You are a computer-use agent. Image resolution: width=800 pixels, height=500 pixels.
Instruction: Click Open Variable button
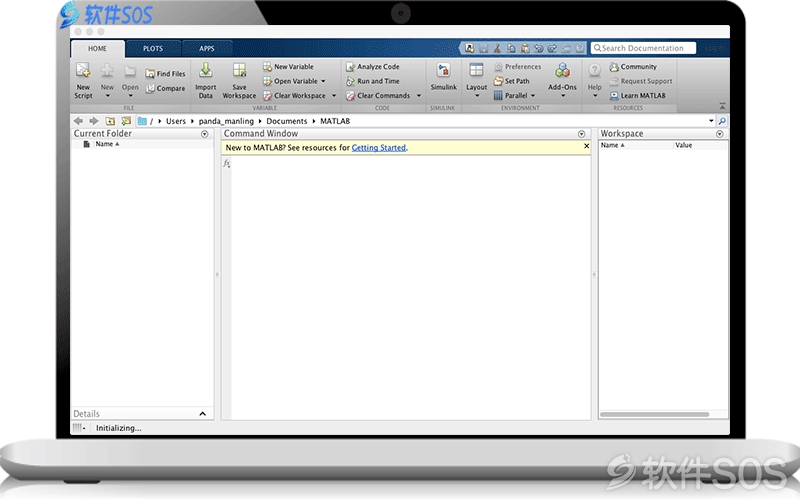tap(290, 81)
